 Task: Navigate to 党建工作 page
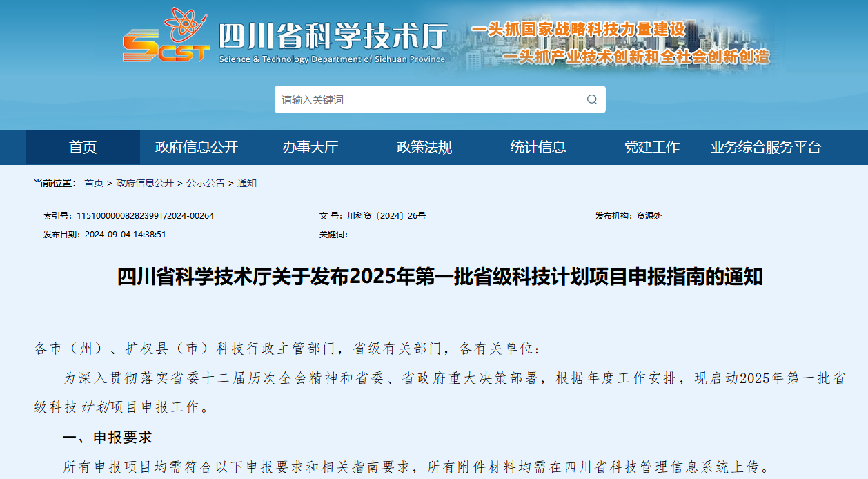tap(652, 147)
